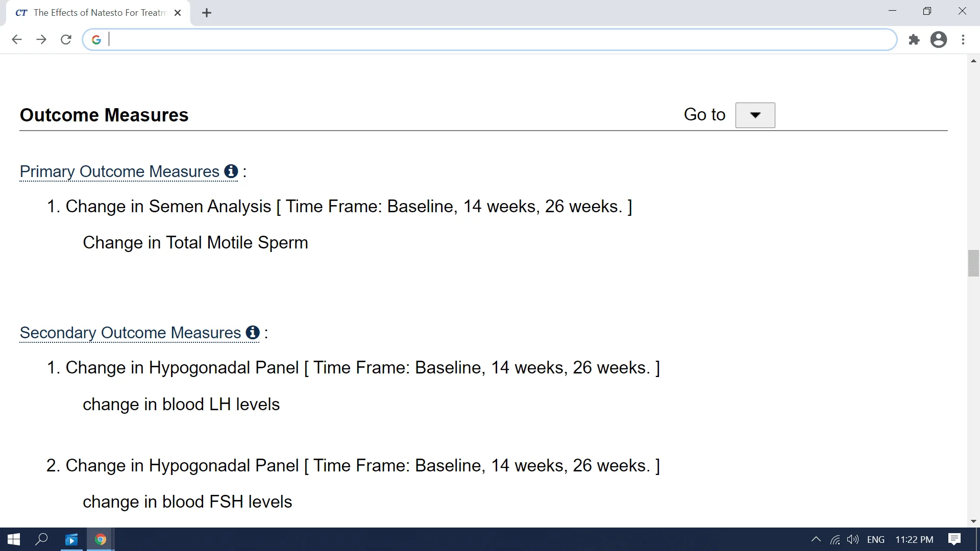Click info icon beside Secondary Outcome Measures
980x551 pixels.
[x=253, y=332]
